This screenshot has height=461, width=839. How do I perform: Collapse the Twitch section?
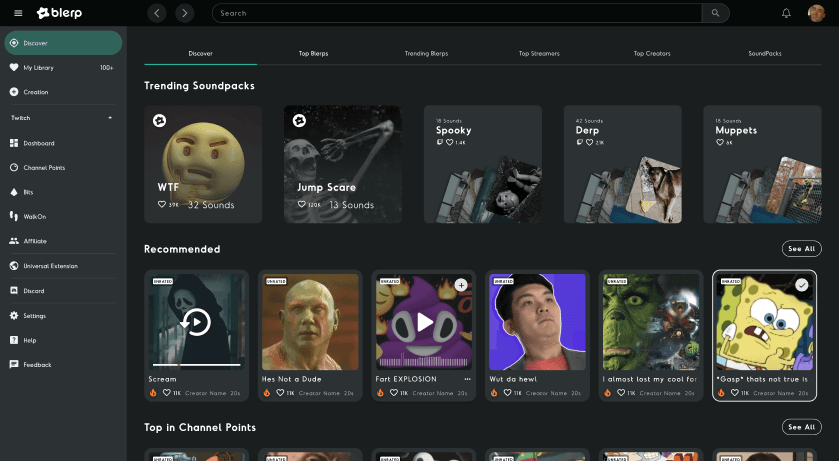(110, 118)
